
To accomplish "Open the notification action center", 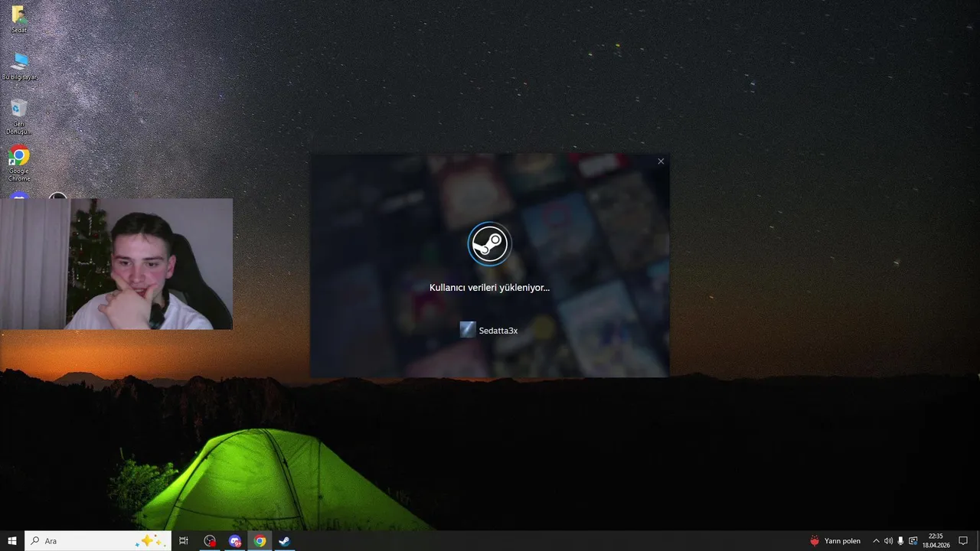I will pyautogui.click(x=963, y=541).
